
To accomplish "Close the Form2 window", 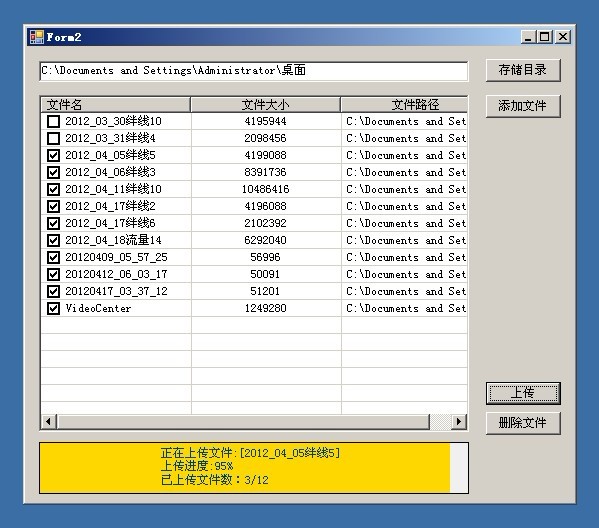I will pyautogui.click(x=563, y=37).
